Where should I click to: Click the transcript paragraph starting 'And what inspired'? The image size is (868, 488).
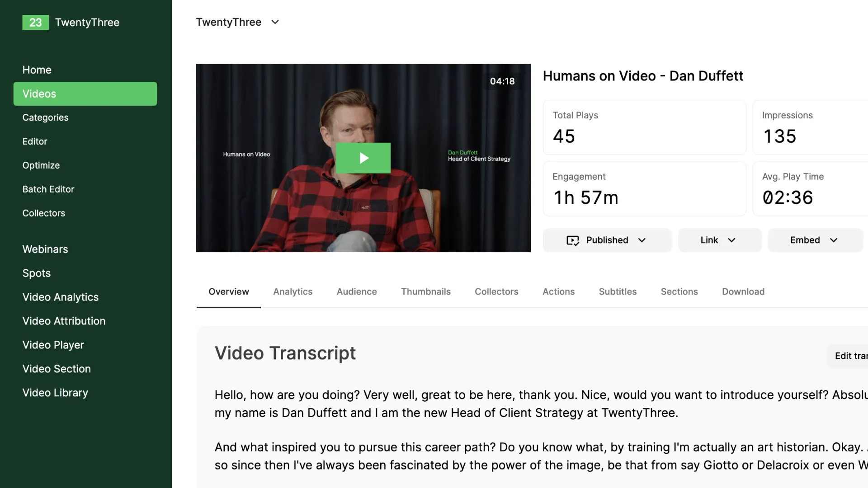(541, 456)
